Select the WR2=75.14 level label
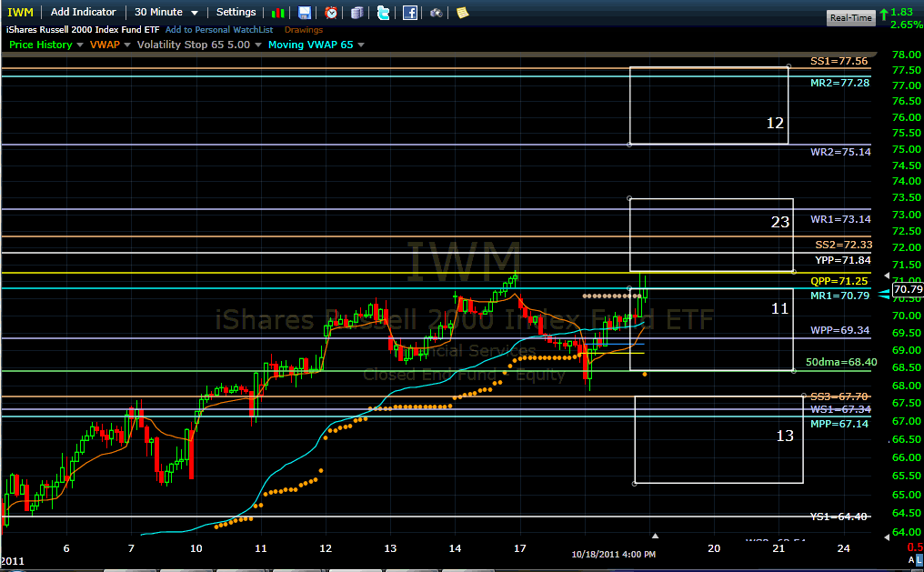The image size is (924, 572). (x=840, y=152)
